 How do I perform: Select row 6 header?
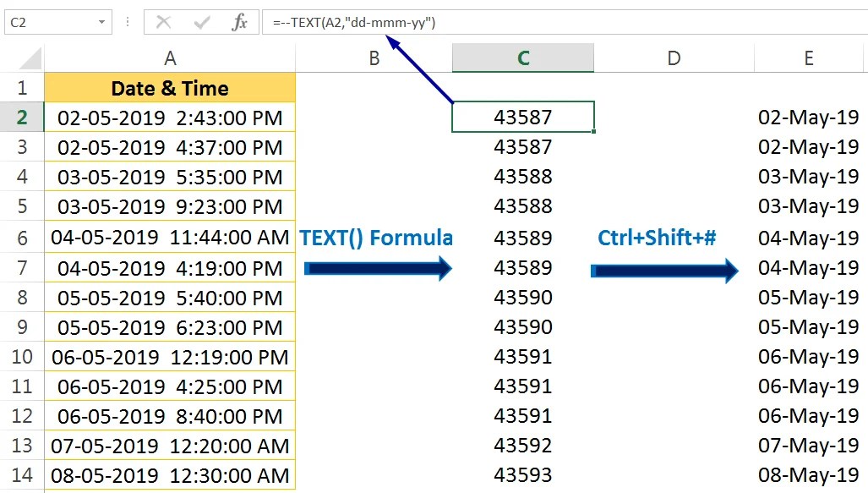[x=20, y=238]
